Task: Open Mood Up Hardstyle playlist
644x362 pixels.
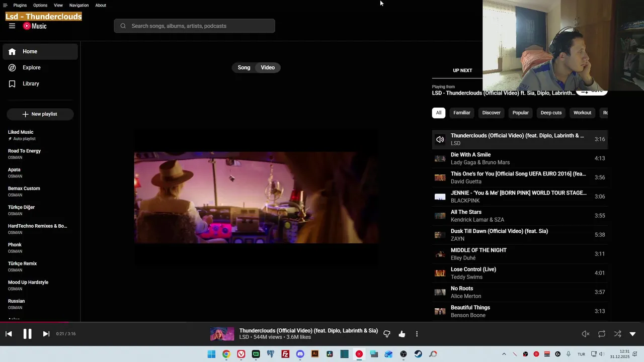Action: (x=40, y=285)
